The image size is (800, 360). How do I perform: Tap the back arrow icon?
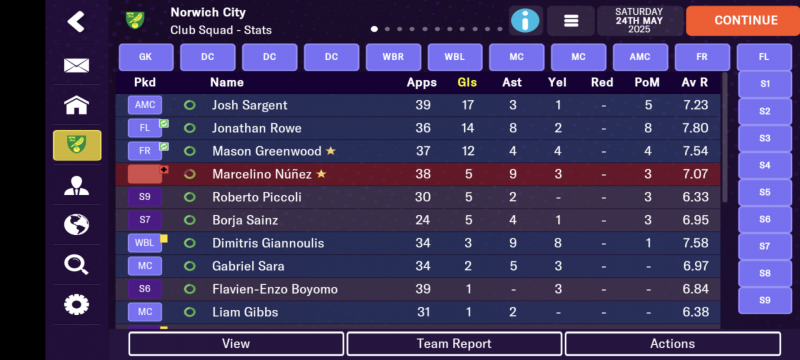coord(76,21)
